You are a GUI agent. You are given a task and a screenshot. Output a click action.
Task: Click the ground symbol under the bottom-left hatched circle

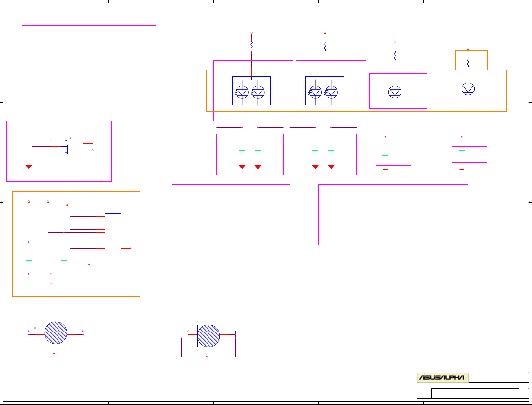click(x=54, y=361)
